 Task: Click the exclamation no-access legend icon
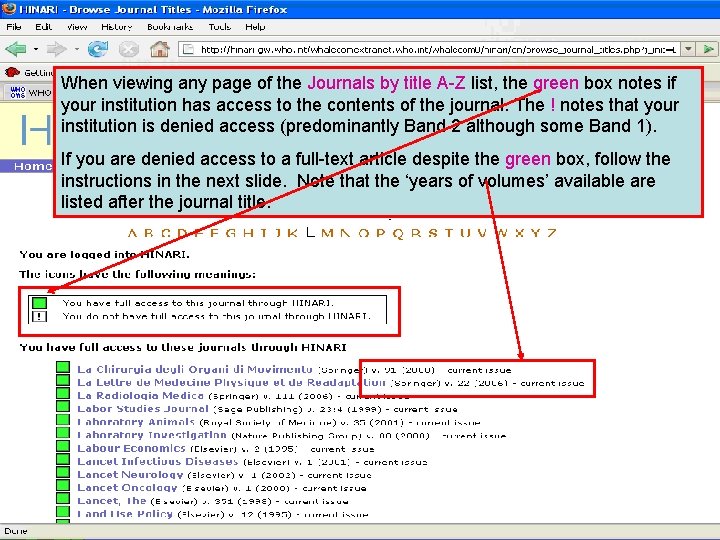[39, 316]
